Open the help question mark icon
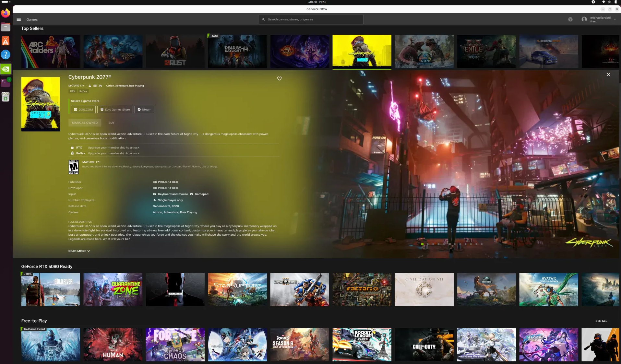621x364 pixels. [570, 19]
